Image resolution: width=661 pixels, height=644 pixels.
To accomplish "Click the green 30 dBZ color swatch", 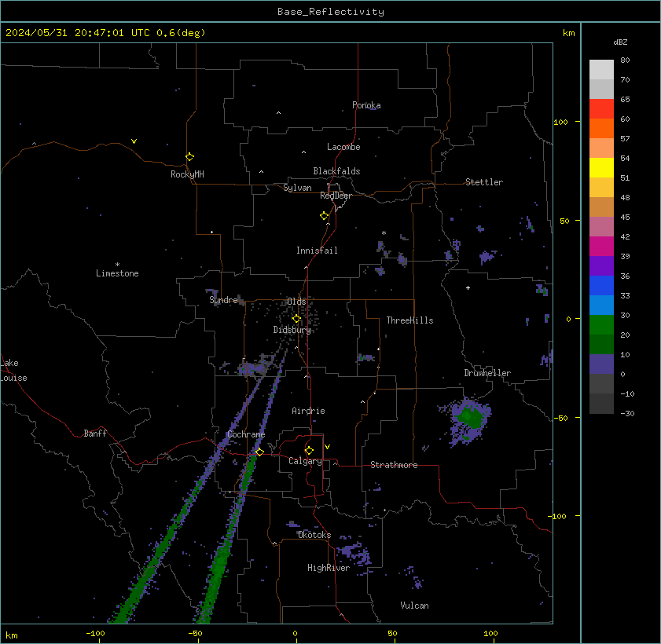I will (x=601, y=324).
